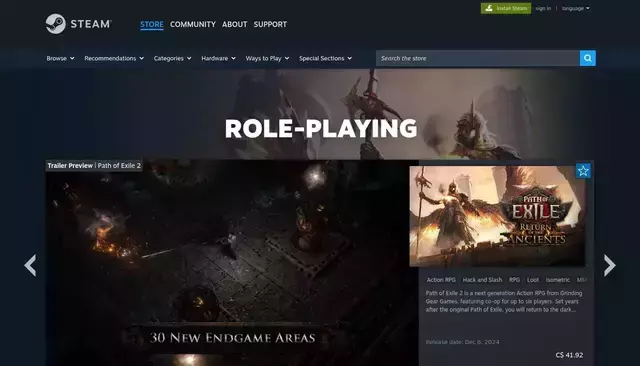
Task: Expand the Hardware menu
Action: (218, 58)
